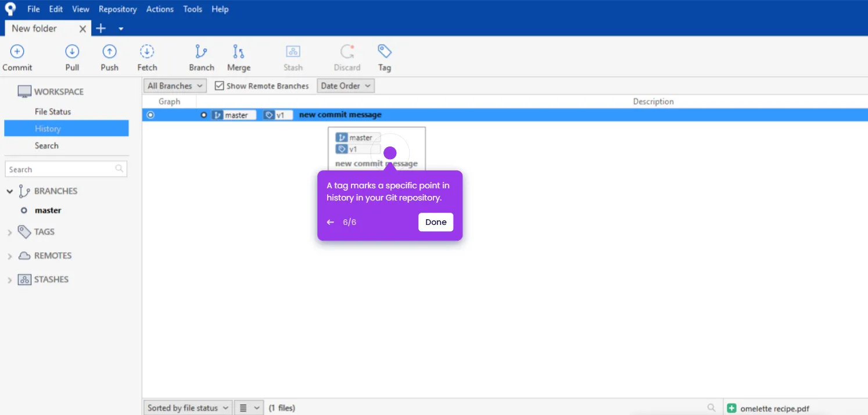The height and width of the screenshot is (415, 868).
Task: Select the new commit message row
Action: [505, 115]
